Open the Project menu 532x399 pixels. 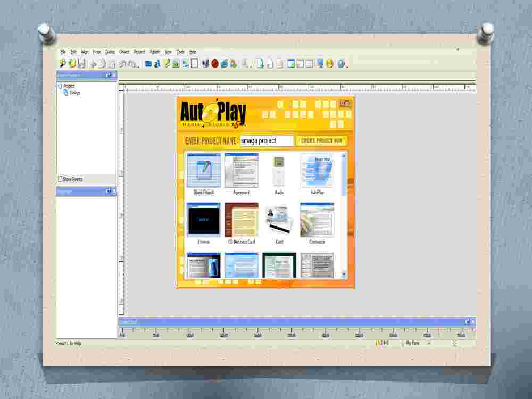tap(139, 52)
